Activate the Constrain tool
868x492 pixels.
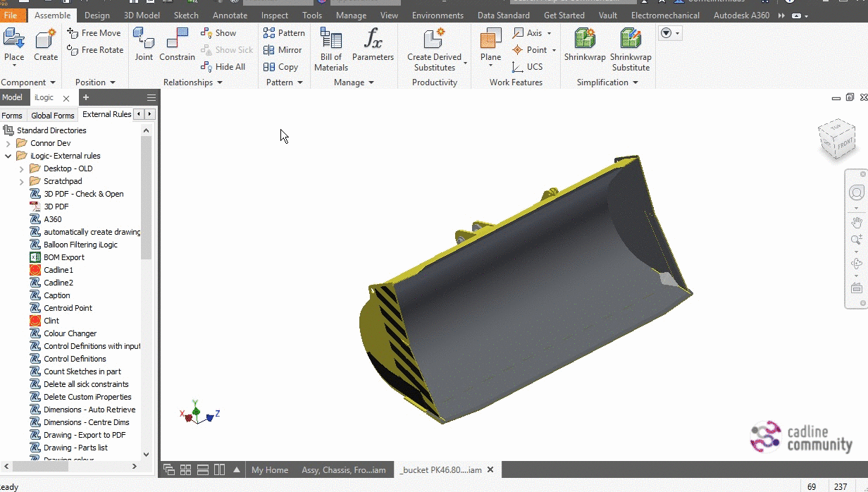pos(177,44)
